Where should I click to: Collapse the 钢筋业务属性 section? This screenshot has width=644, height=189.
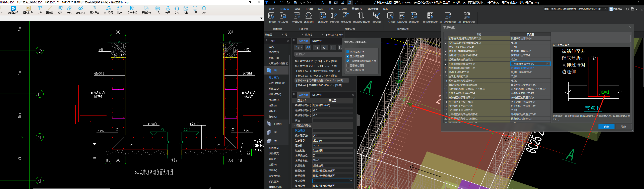(x=294, y=125)
